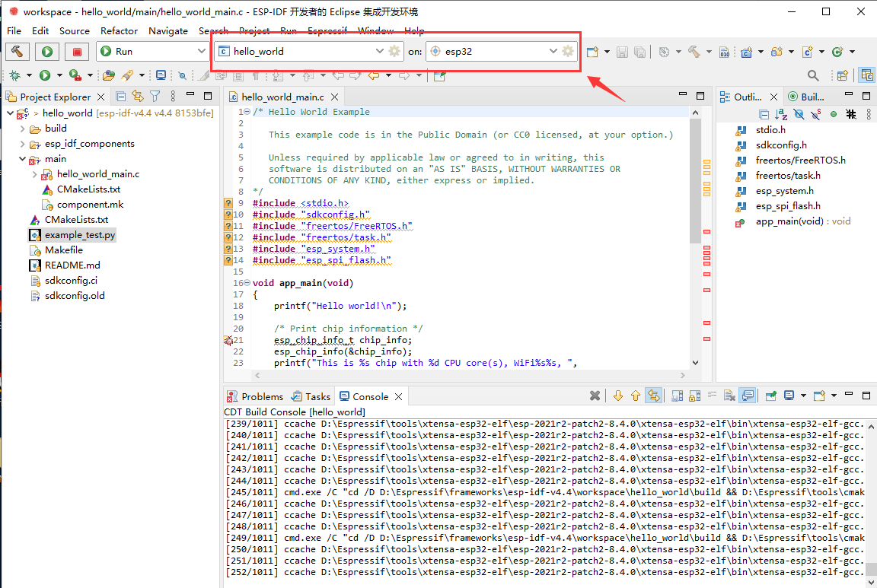Click the blue terminal monitor icon in toolbar
The width and height of the screenshot is (877, 588).
coord(161,75)
